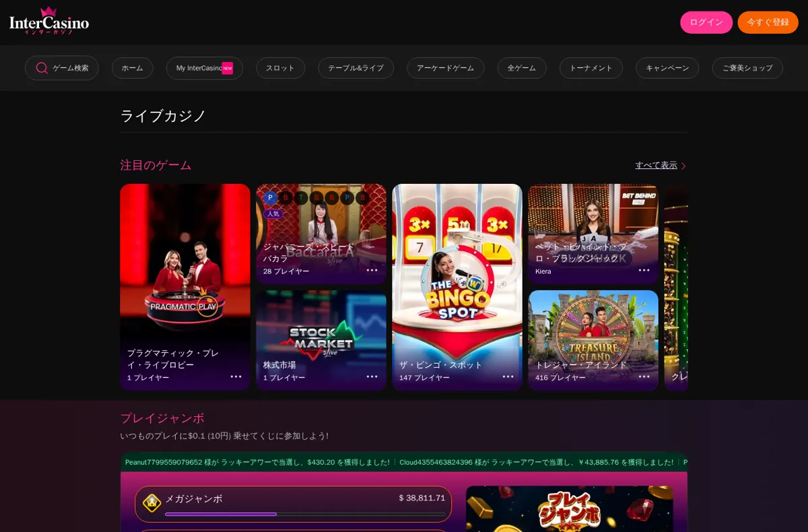
Task: Open options dots for トレジャー・アイランド card
Action: 644,376
